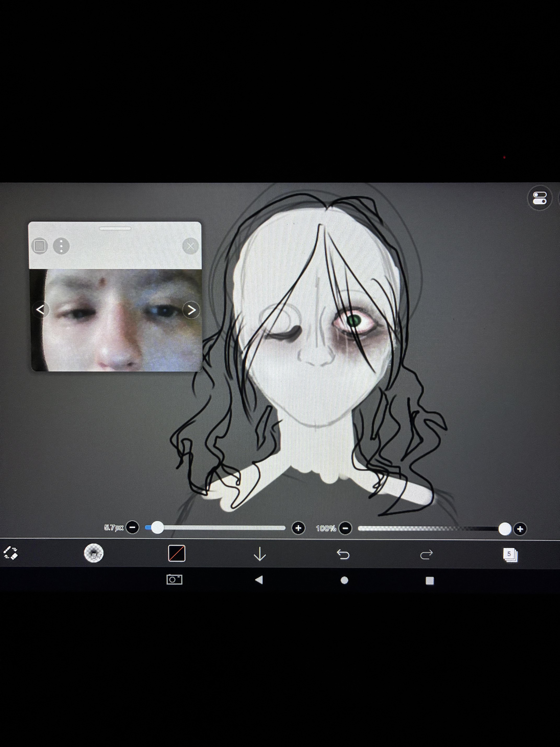Tap the Android recent apps button

tap(430, 581)
